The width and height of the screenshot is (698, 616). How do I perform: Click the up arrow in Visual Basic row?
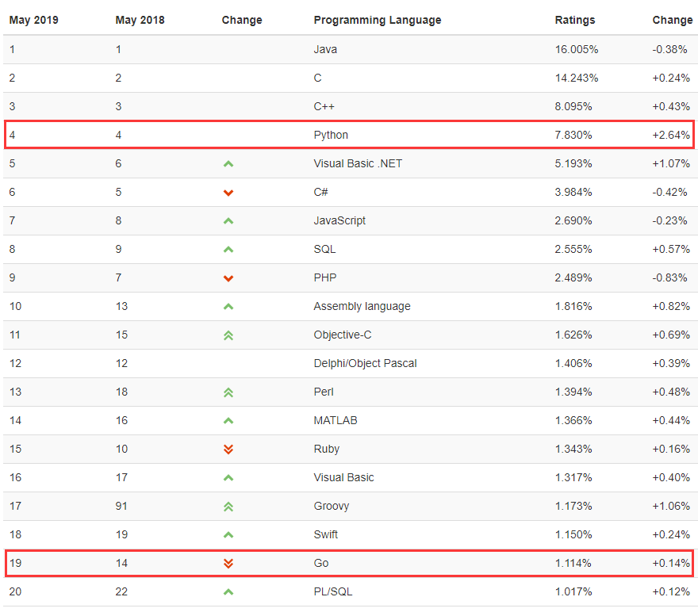click(228, 477)
